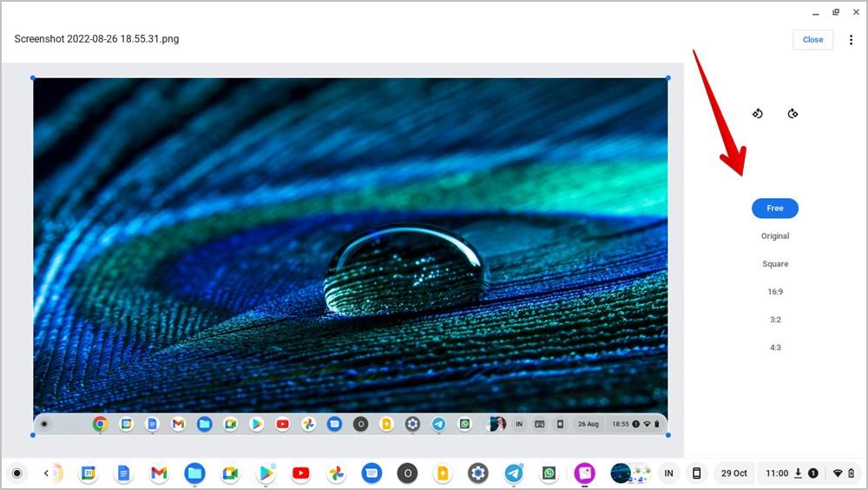Click the Wi-Fi icon in status tray
Image resolution: width=868 pixels, height=490 pixels.
click(x=838, y=473)
